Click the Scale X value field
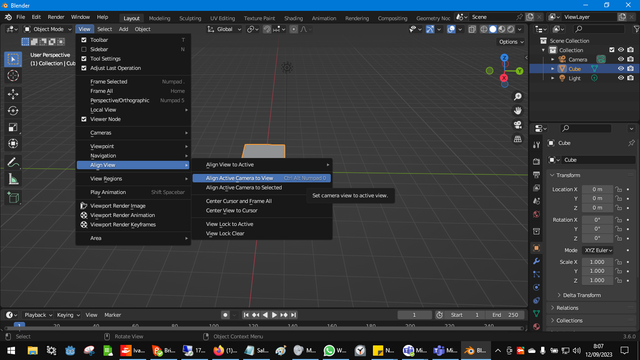The image size is (640, 360). pos(597,262)
